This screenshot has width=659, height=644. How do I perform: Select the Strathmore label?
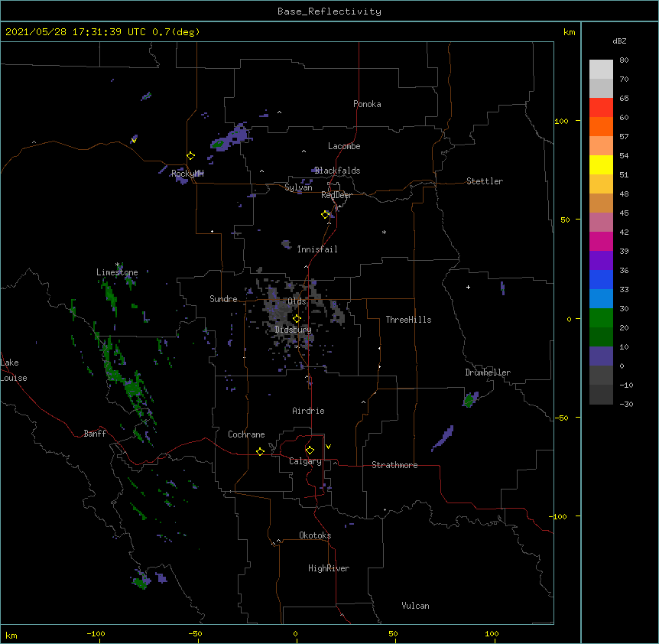(x=394, y=465)
